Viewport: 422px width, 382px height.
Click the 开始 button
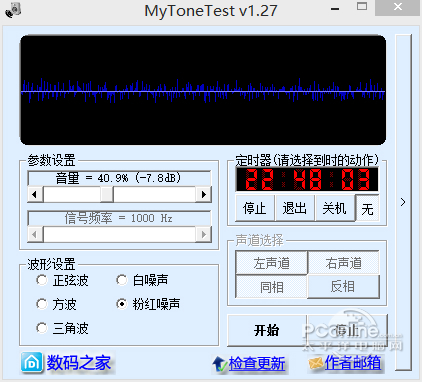[x=267, y=330]
